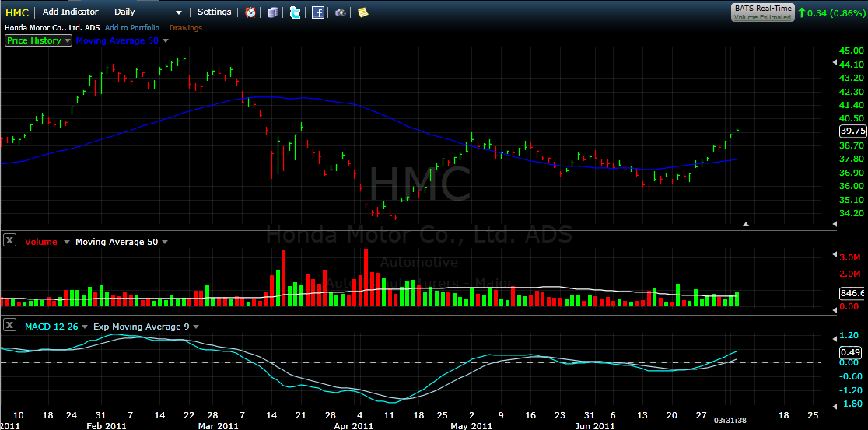
Task: Click the cyan MACD 12 26 label
Action: pos(52,327)
